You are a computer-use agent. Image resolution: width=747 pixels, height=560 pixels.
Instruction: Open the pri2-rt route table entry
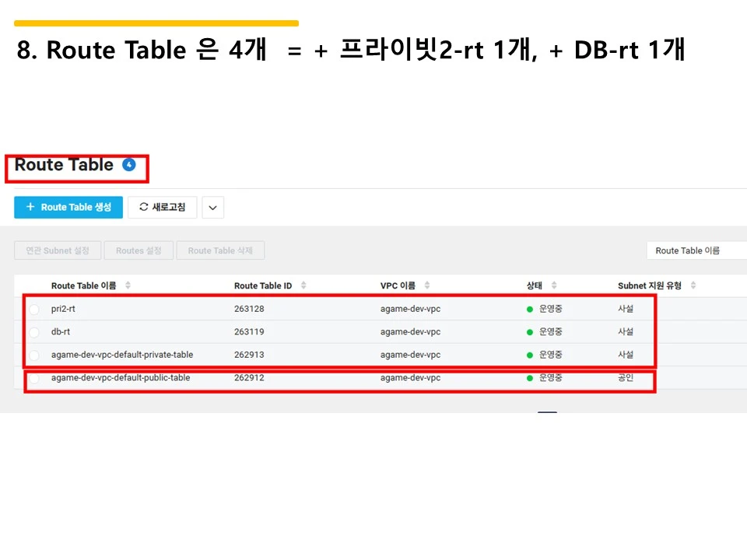point(65,309)
